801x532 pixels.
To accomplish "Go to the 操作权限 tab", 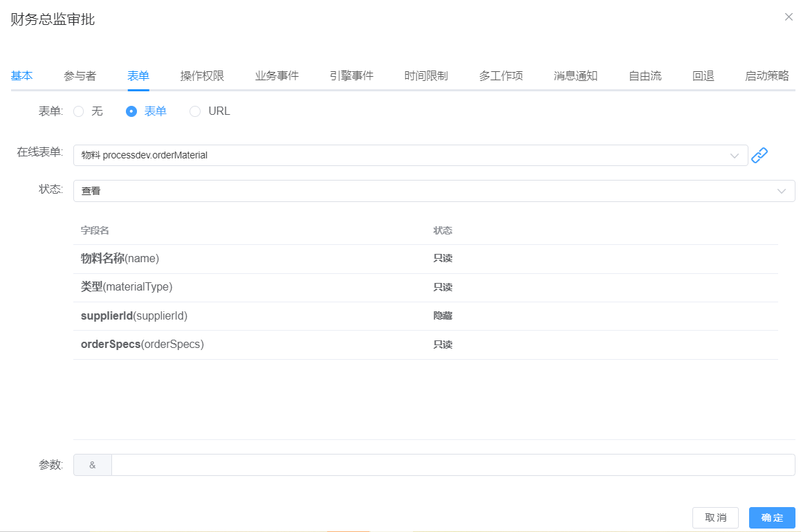I will coord(202,76).
